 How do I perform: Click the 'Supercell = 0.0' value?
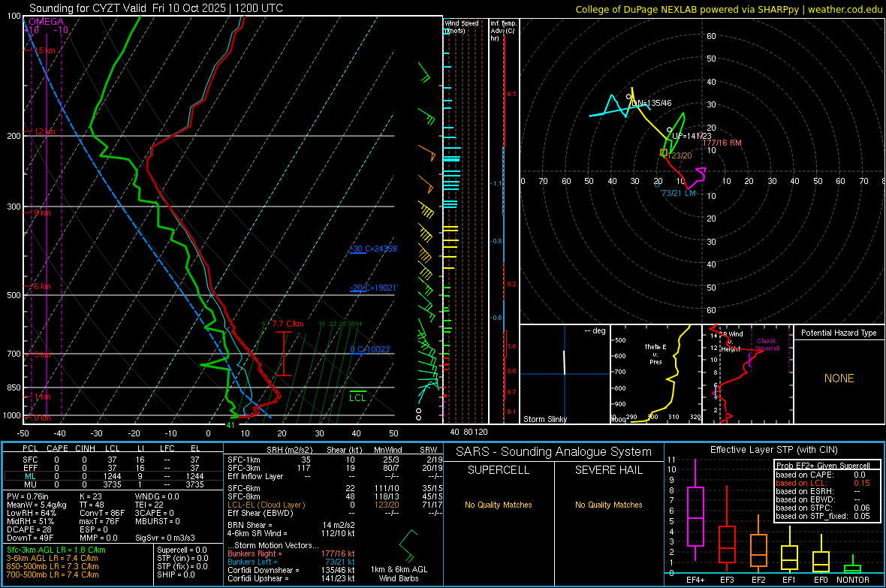click(182, 550)
